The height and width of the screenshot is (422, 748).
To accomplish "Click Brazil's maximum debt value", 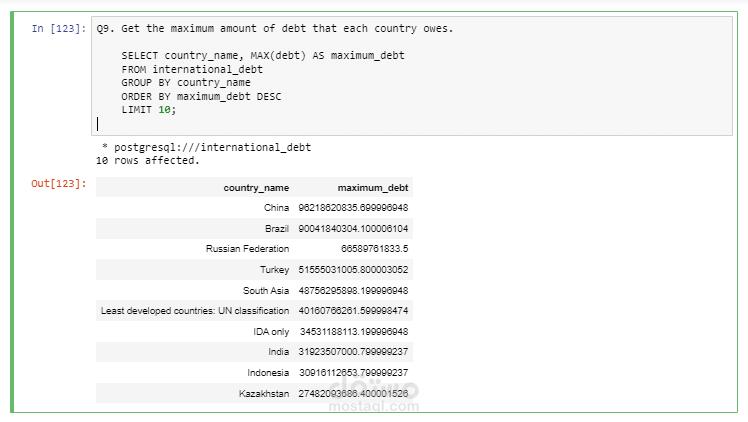I will coord(353,229).
